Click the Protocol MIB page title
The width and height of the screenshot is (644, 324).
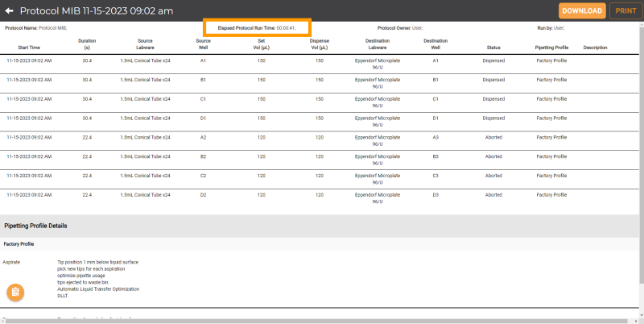97,11
